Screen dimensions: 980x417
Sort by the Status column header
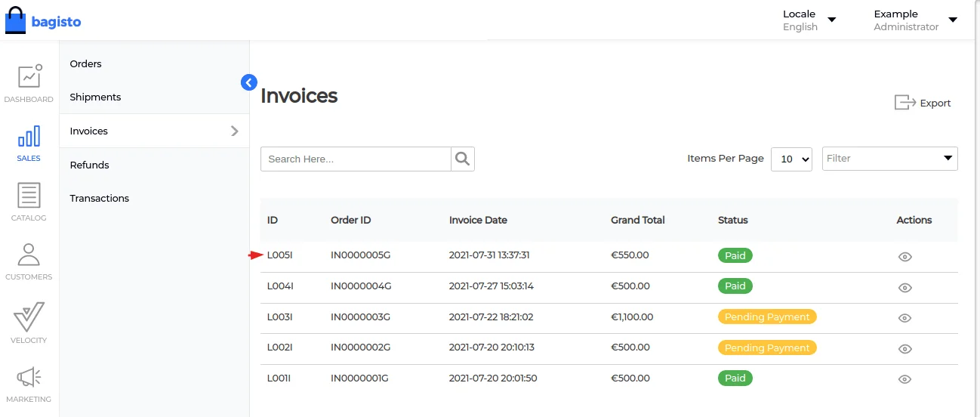733,220
